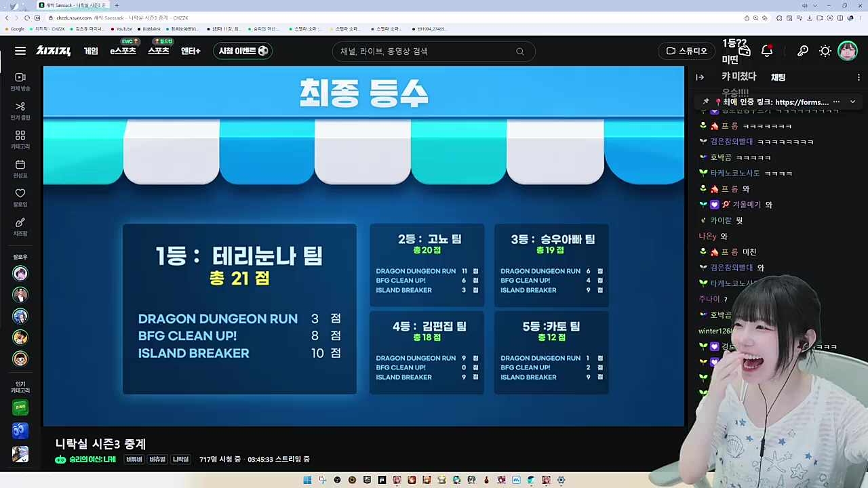The image size is (868, 488).
Task: Open the cheese wallet icon
Action: (745, 51)
